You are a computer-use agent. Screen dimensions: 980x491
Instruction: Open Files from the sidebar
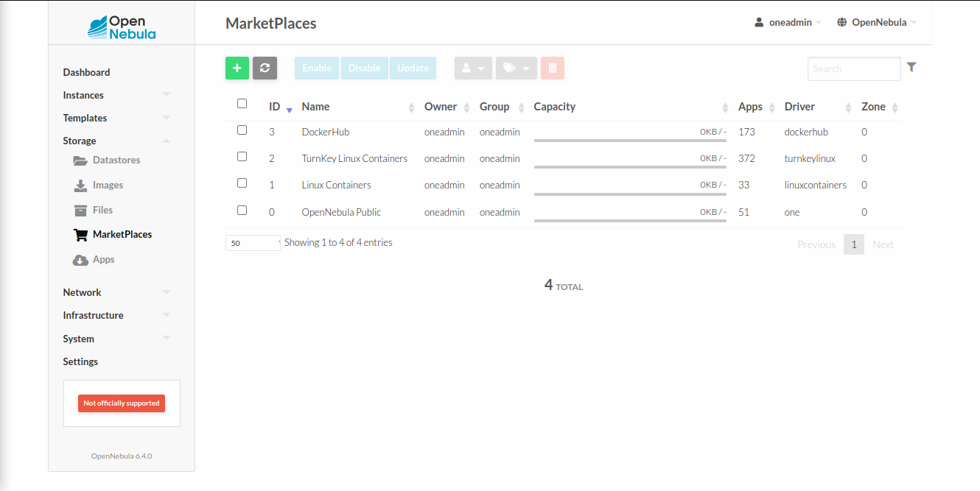click(94, 211)
